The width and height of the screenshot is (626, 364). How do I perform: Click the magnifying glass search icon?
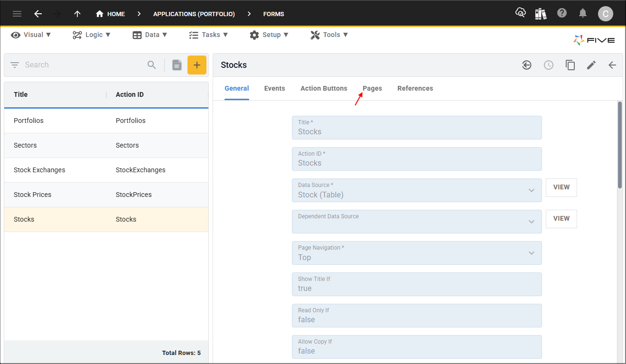click(152, 65)
